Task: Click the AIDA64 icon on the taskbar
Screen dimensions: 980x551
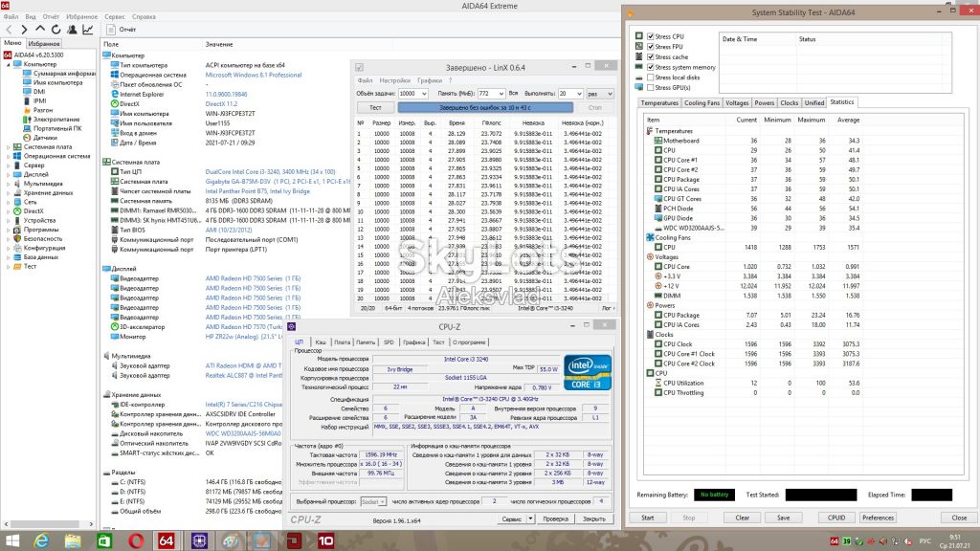Action: point(167,540)
